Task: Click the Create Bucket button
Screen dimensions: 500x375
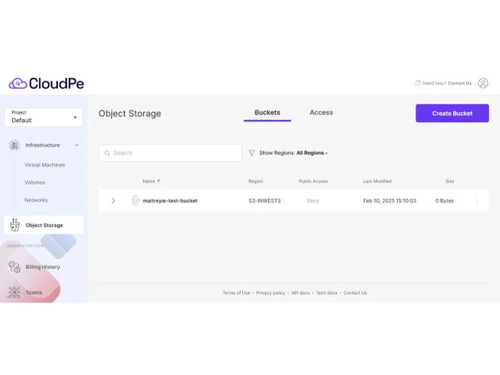Action: coord(452,113)
